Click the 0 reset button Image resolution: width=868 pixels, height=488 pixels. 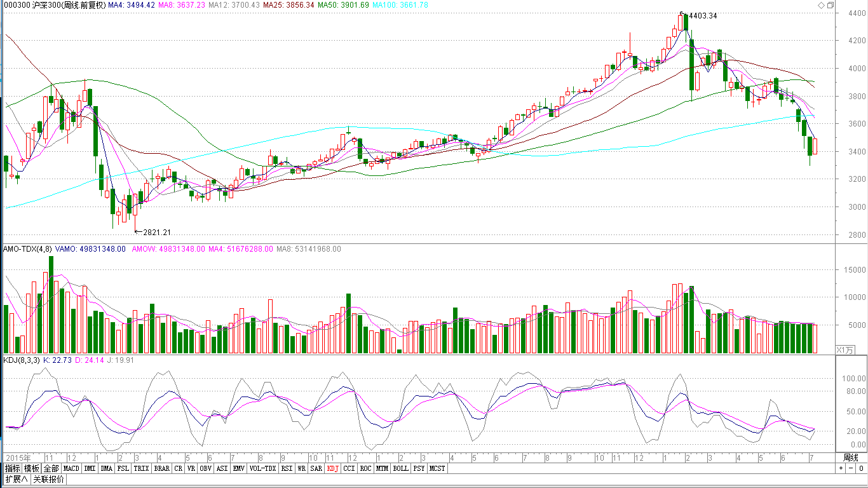click(x=860, y=468)
